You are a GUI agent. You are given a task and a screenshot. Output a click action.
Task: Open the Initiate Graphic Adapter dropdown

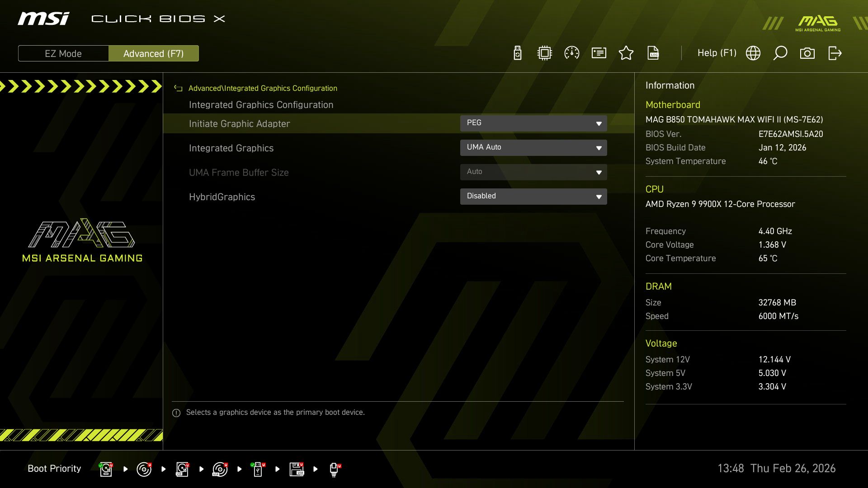click(x=533, y=123)
